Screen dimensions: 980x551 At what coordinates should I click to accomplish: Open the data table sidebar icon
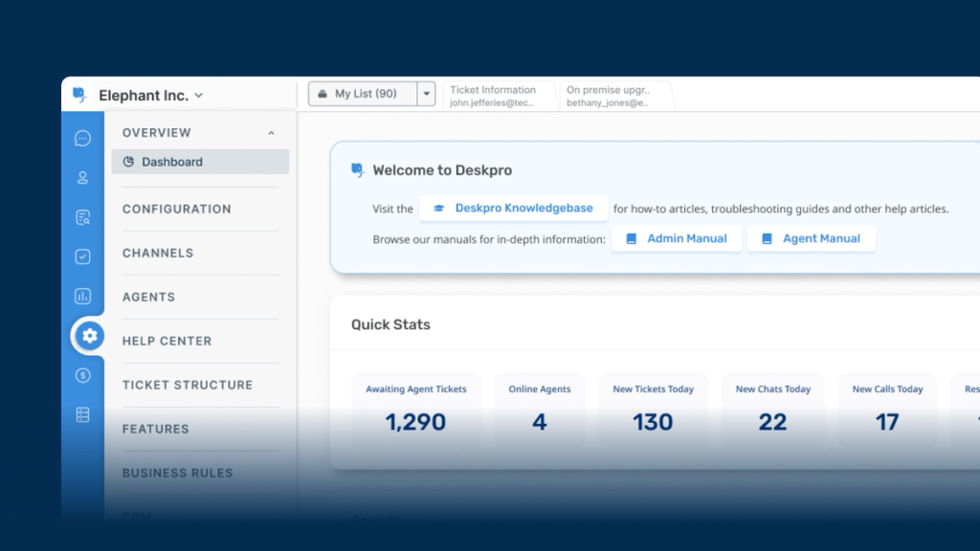point(82,415)
